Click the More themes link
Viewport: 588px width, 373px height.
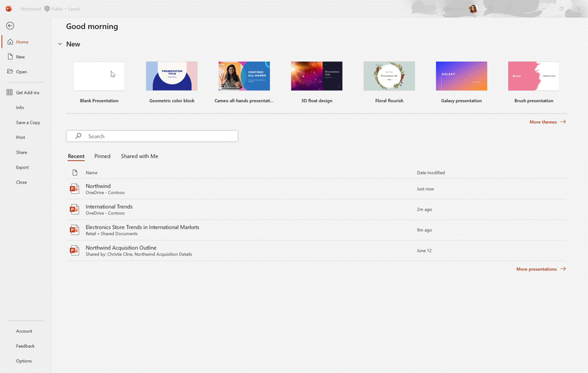(x=543, y=122)
